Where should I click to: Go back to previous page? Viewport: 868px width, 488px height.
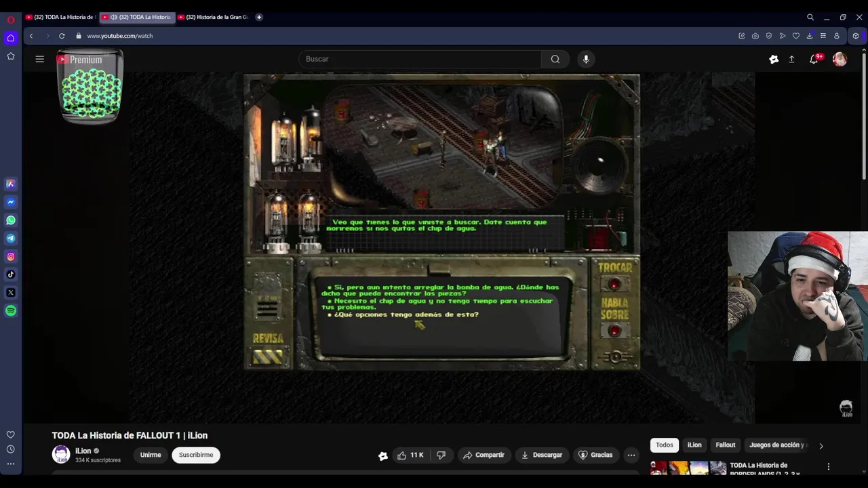(x=31, y=36)
